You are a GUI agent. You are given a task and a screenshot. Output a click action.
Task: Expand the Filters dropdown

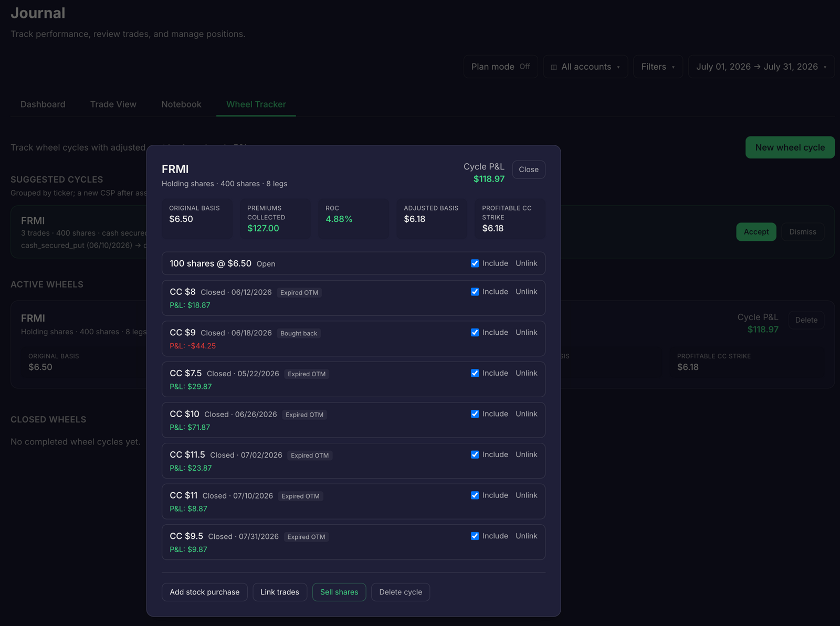coord(658,67)
